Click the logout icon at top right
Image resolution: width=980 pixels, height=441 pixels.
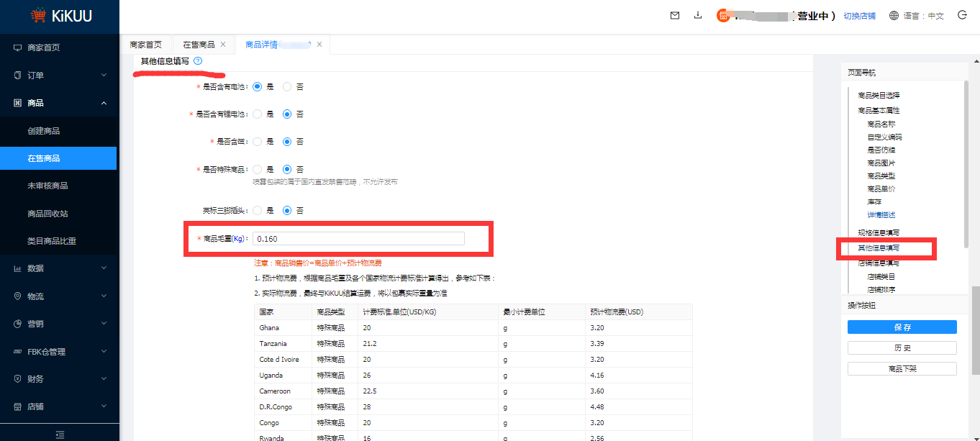pyautogui.click(x=962, y=15)
